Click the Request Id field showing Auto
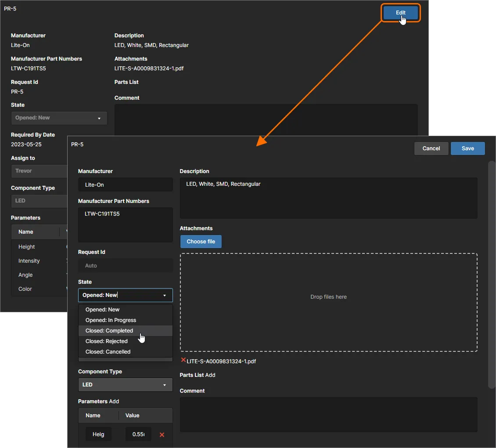The width and height of the screenshot is (496, 448). click(x=125, y=265)
